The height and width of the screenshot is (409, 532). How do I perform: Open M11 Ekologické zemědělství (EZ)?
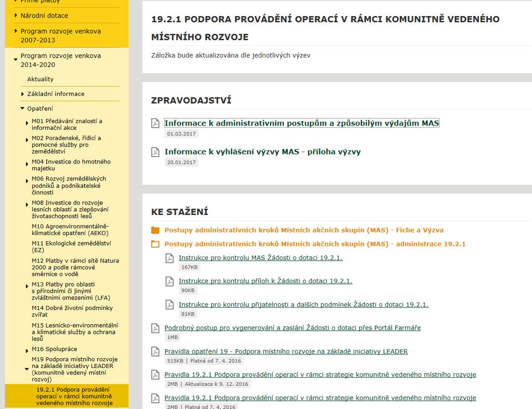[71, 247]
